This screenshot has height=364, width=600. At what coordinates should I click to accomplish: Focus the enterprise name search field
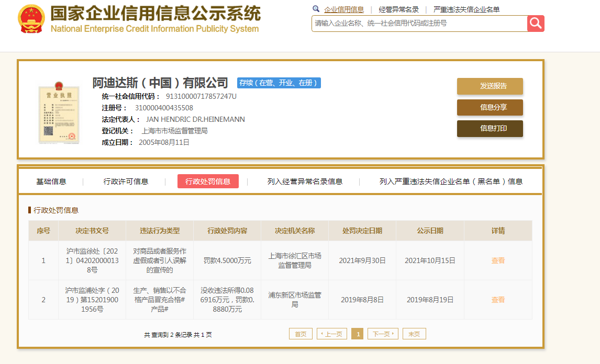pyautogui.click(x=419, y=24)
